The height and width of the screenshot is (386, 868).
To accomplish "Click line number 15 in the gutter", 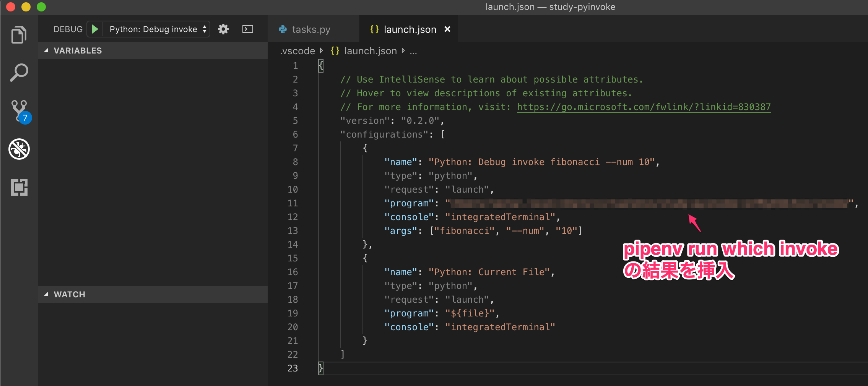I will coord(293,258).
